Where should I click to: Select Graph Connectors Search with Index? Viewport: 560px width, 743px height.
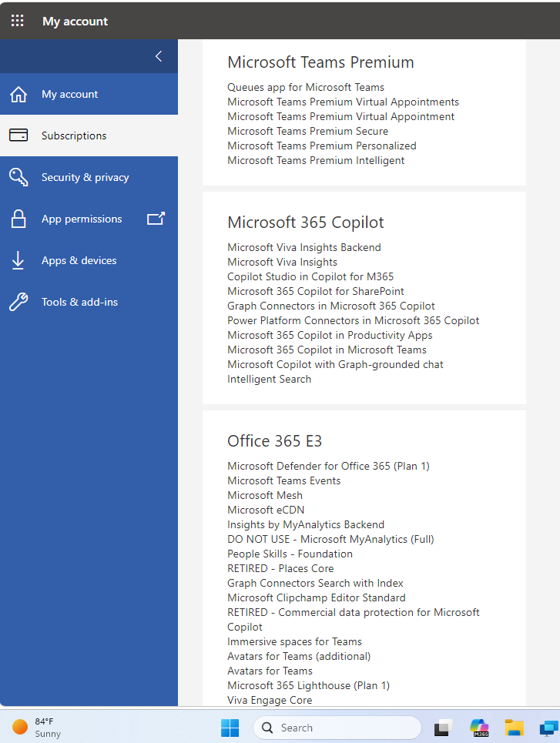pyautogui.click(x=315, y=584)
